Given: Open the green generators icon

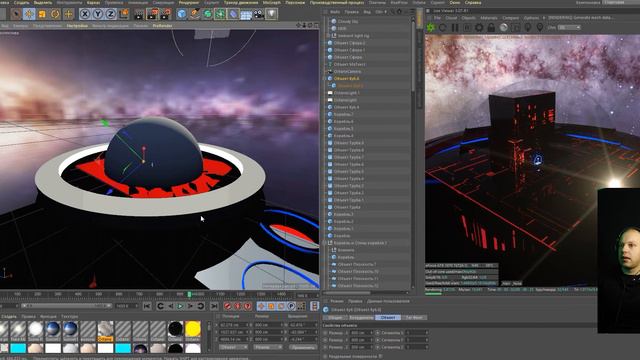Looking at the screenshot, I should pyautogui.click(x=208, y=14).
